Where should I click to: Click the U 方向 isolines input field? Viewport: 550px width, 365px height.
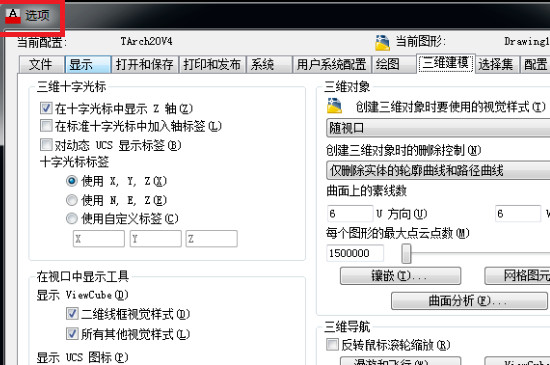point(350,214)
